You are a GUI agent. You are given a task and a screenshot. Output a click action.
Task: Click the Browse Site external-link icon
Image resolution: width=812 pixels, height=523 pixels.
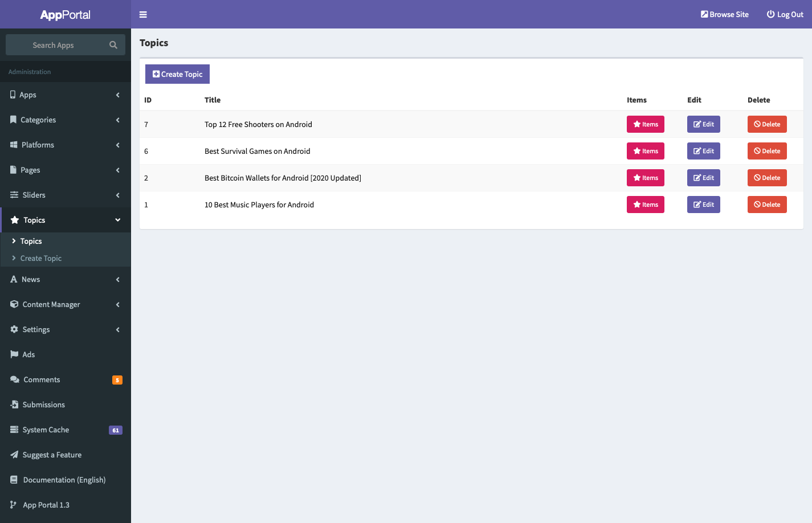coord(704,14)
